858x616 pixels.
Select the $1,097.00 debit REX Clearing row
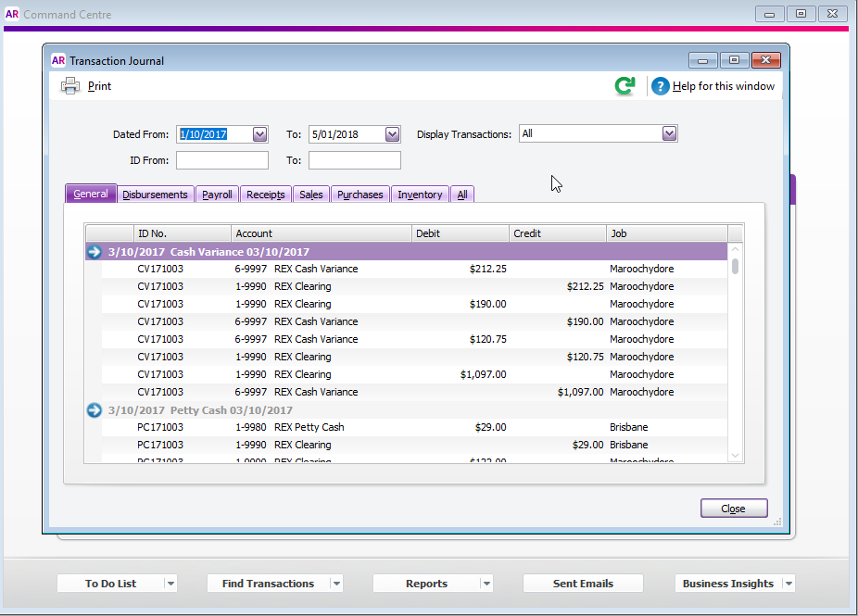pyautogui.click(x=414, y=374)
